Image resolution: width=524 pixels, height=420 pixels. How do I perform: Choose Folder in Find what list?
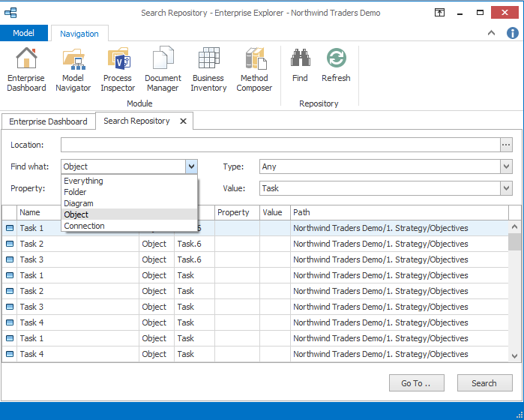(130, 192)
